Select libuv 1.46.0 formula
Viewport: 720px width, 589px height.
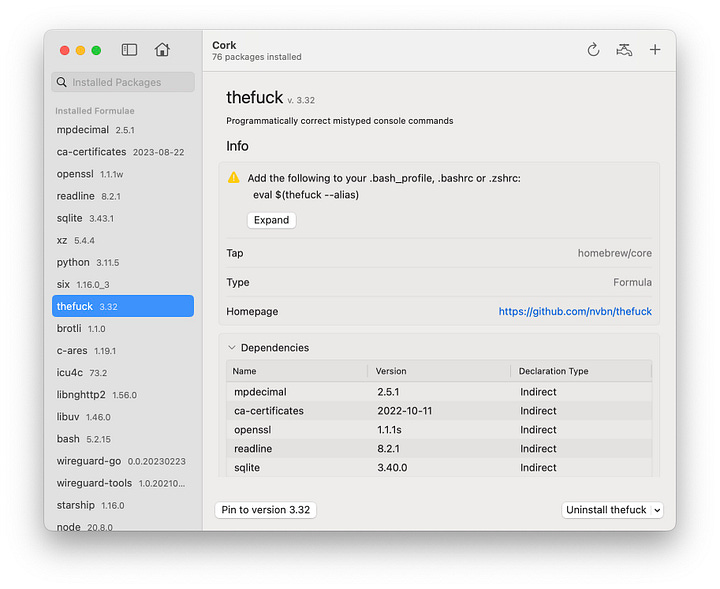click(123, 416)
